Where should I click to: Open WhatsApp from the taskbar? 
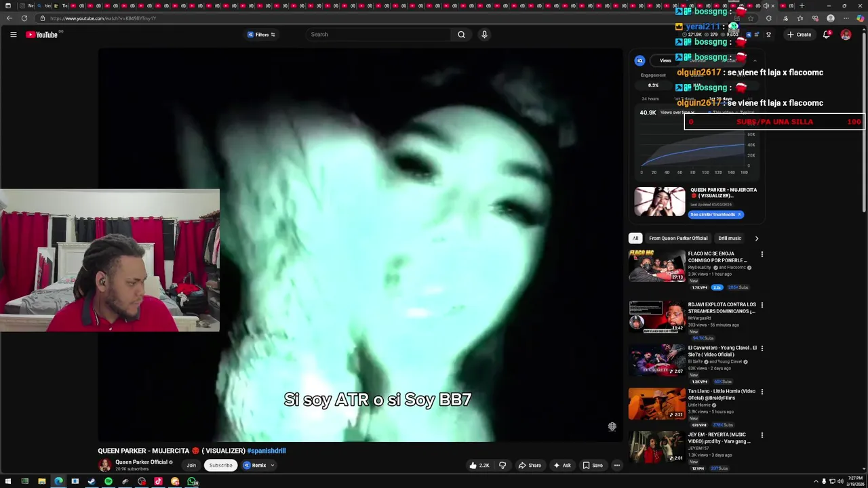pyautogui.click(x=192, y=482)
